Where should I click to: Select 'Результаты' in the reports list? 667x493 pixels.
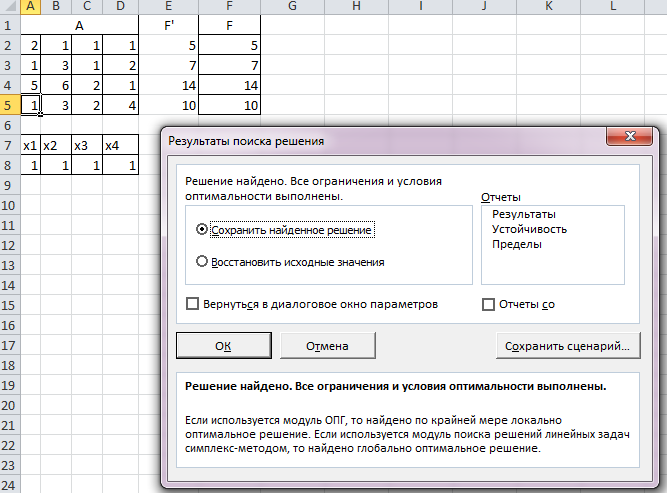click(x=524, y=214)
